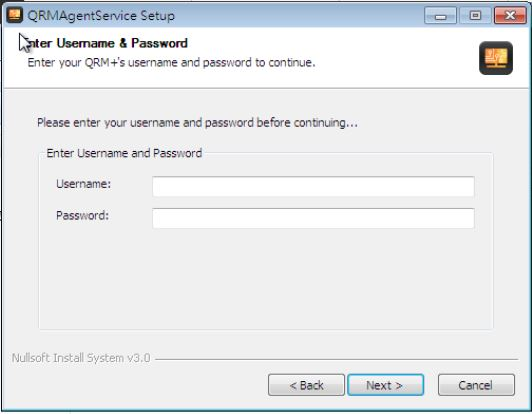Screen dimensions: 532x414
Task: Click the QRM+ username and password subtitle
Action: pos(171,62)
